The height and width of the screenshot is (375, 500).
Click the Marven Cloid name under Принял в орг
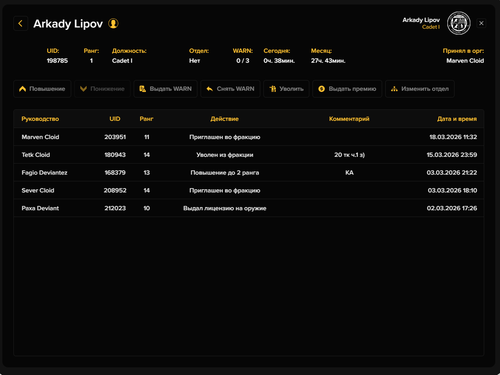pos(465,61)
